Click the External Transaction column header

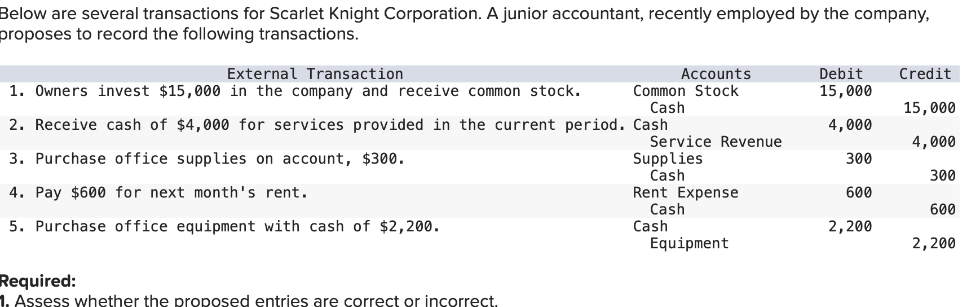(315, 74)
